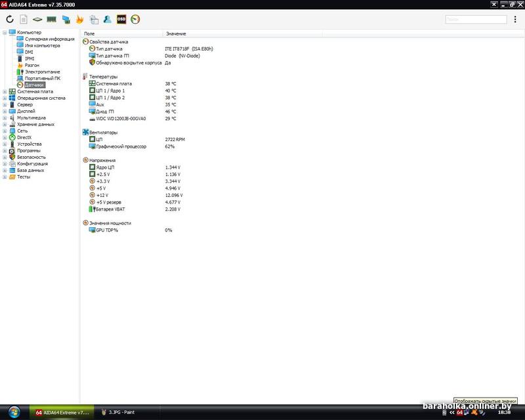Select Устройства tree item

pyautogui.click(x=30, y=144)
